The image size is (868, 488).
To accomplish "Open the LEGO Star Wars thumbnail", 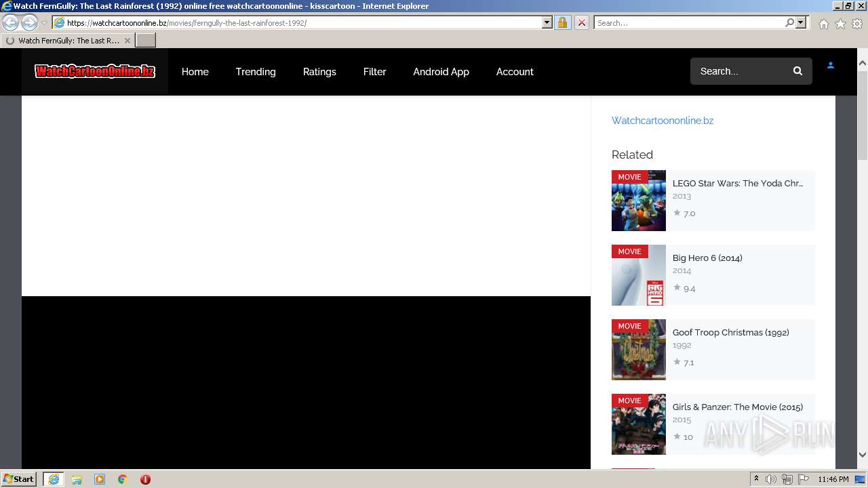I will [x=639, y=201].
